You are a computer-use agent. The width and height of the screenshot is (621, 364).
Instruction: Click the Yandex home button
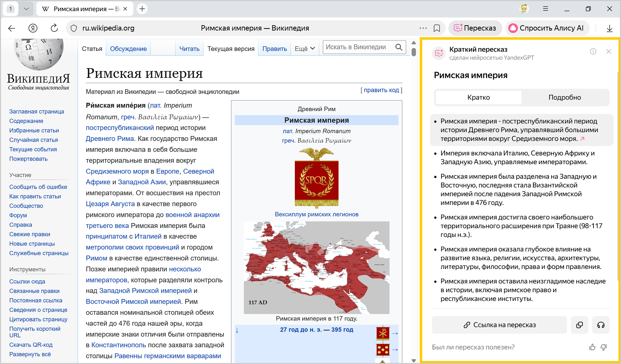[33, 28]
